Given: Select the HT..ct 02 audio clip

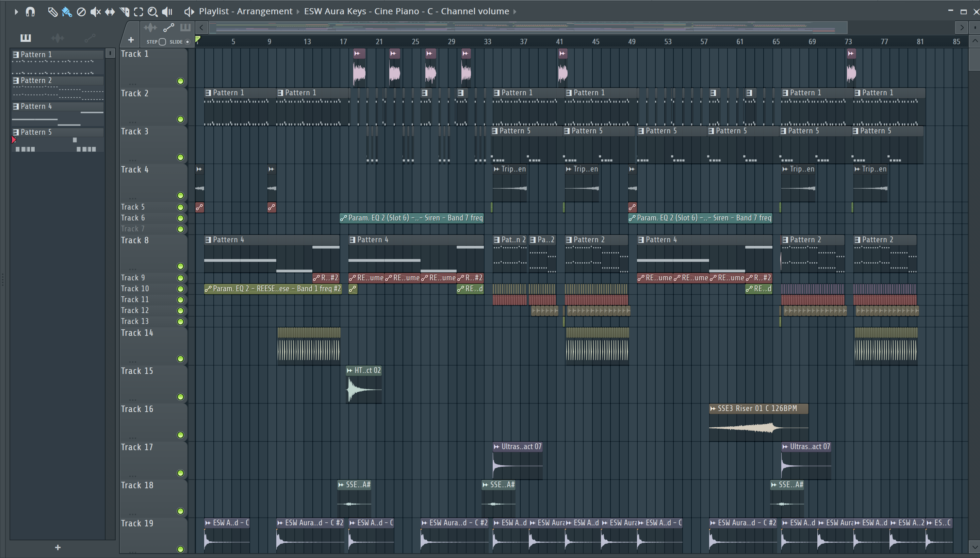Looking at the screenshot, I should [x=364, y=384].
